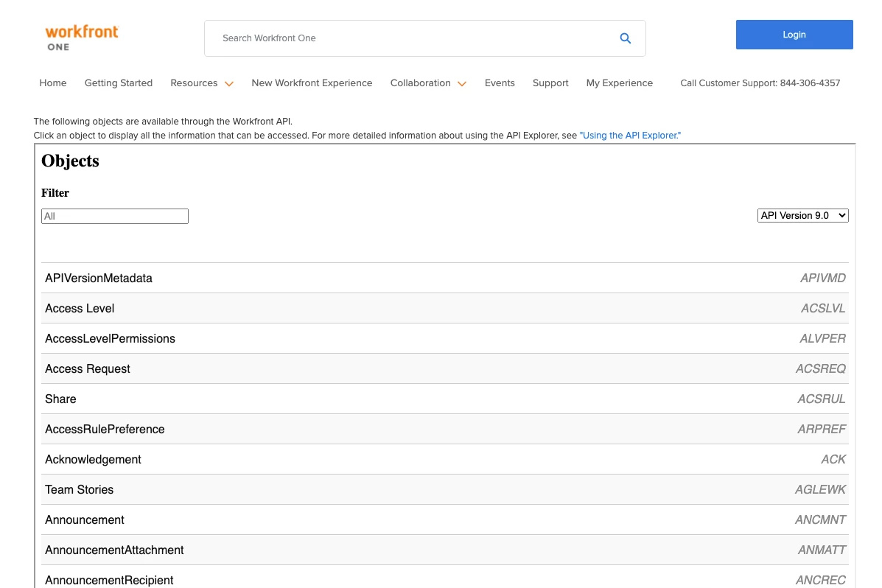Click the ANCMNT object code
This screenshot has height=588, width=882.
[820, 520]
